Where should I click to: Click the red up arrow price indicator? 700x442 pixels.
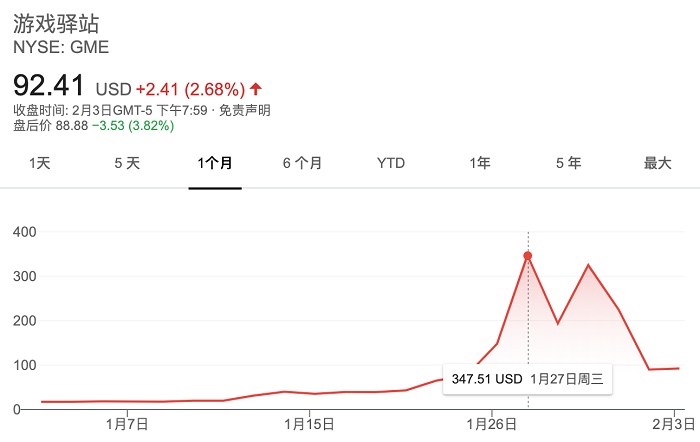tap(258, 87)
